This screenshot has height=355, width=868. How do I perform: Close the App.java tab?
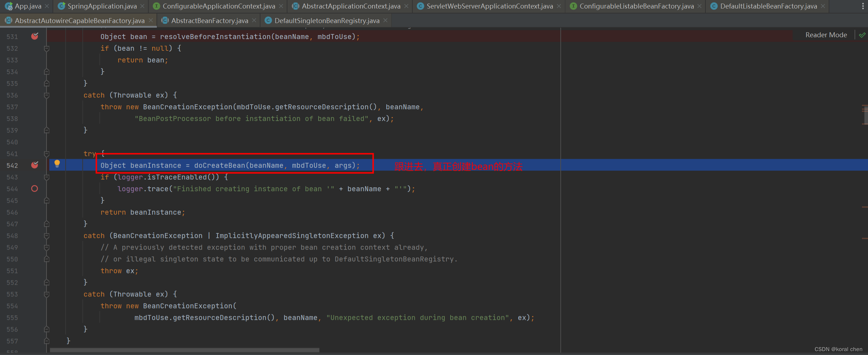click(46, 6)
